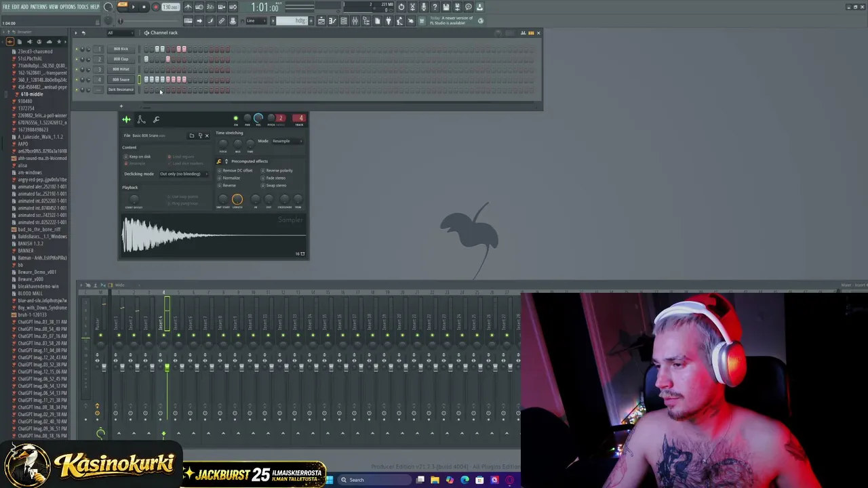Image resolution: width=868 pixels, height=488 pixels.
Task: Open the wrench tab icon in channel settings
Action: pyautogui.click(x=156, y=120)
